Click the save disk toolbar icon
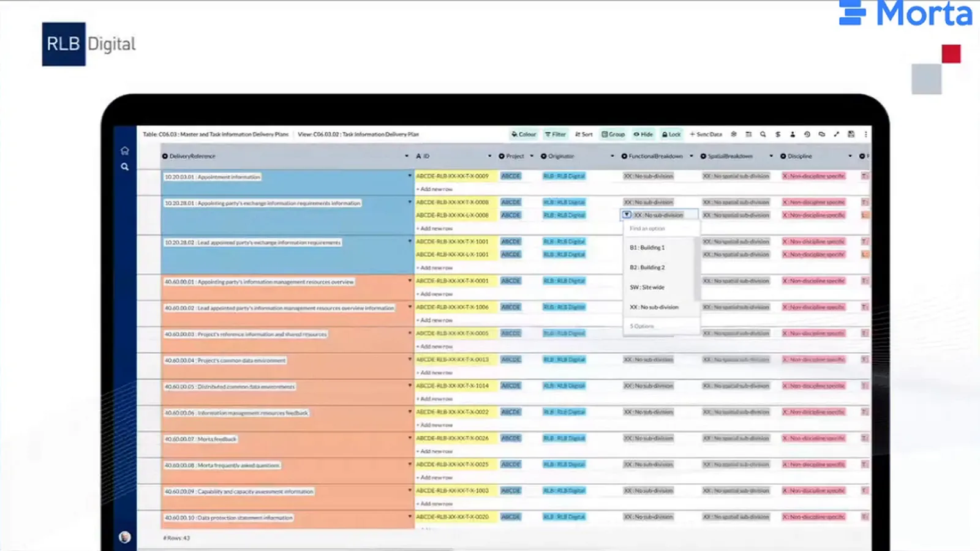The width and height of the screenshot is (980, 551). click(851, 134)
